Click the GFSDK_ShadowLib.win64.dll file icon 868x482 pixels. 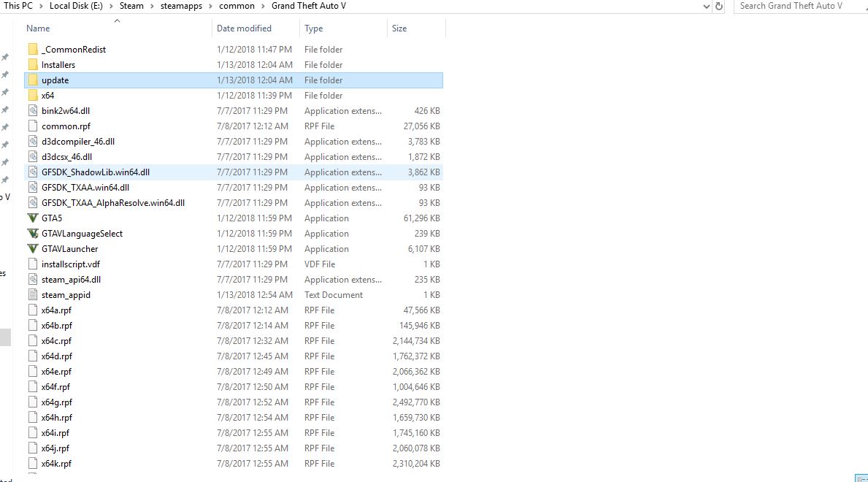[33, 172]
